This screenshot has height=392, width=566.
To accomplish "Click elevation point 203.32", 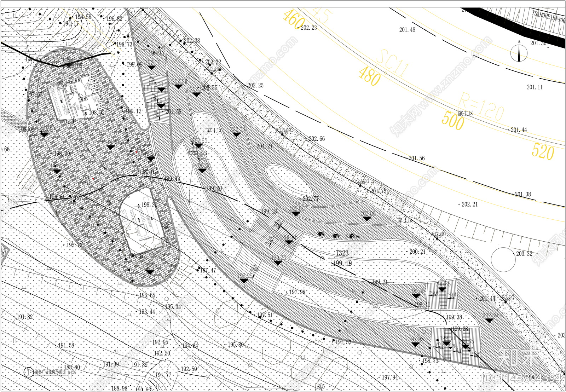I will pyautogui.click(x=524, y=254).
